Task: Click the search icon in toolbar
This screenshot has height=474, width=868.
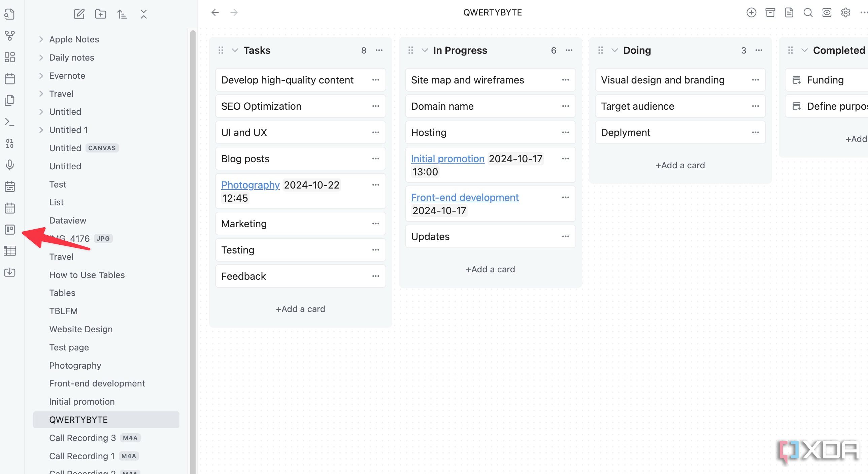Action: [x=808, y=13]
